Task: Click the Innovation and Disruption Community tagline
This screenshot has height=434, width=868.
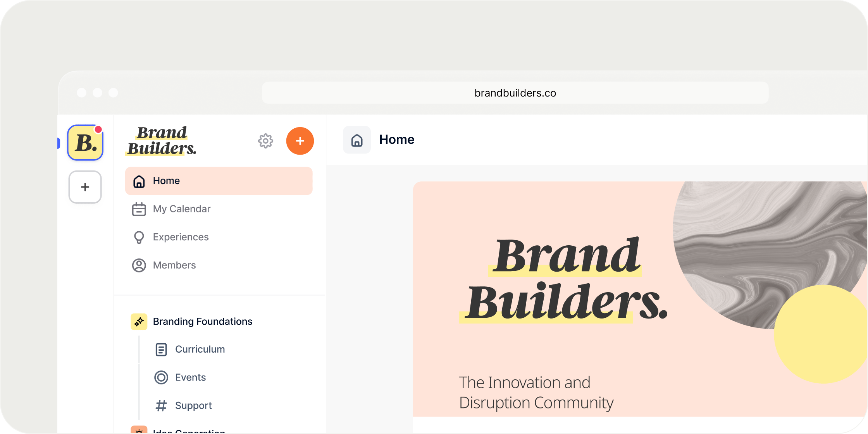Action: pyautogui.click(x=536, y=393)
